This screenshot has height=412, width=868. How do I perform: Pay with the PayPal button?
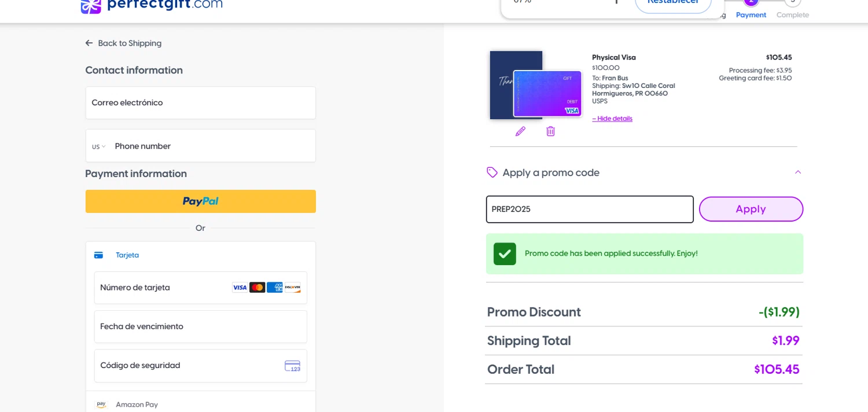coord(201,201)
